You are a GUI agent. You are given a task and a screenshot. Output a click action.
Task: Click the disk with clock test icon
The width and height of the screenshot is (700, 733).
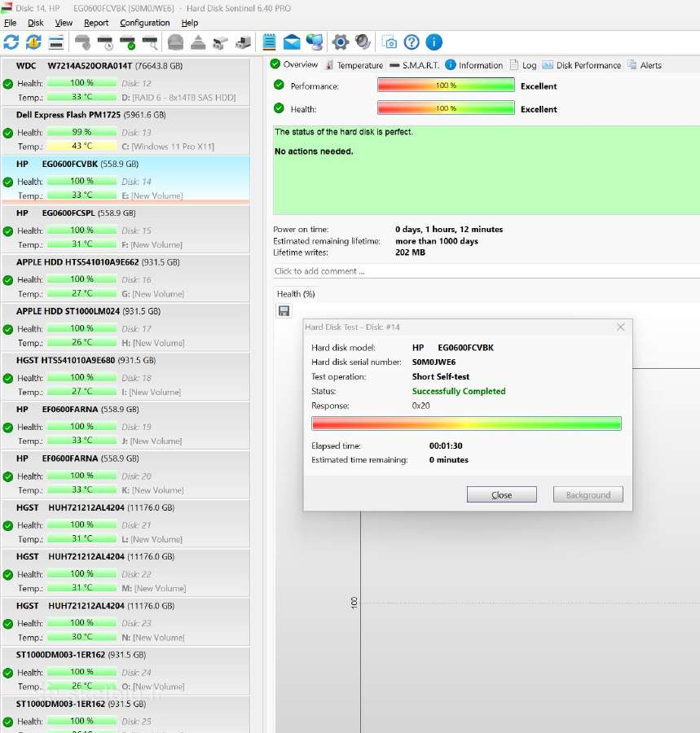pyautogui.click(x=105, y=42)
